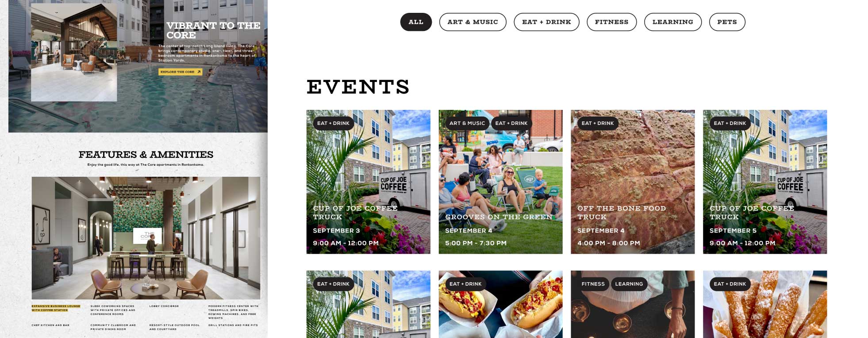Screen dimensions: 868x338
Task: Click Eat + Drink tag on Off The Bone card
Action: [x=598, y=123]
